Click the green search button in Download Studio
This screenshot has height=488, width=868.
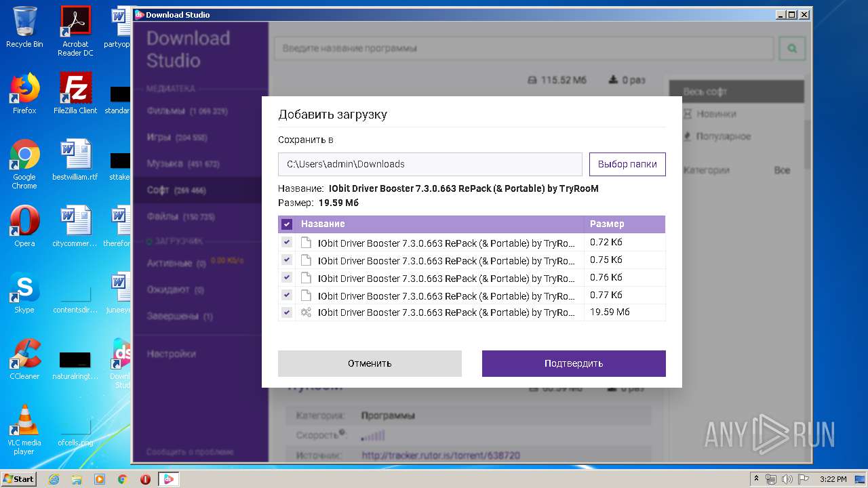coord(792,48)
